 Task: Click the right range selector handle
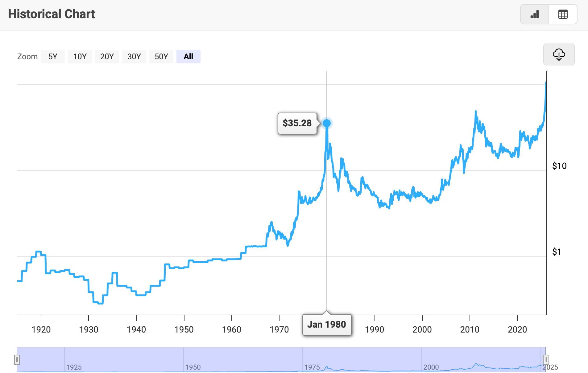546,359
